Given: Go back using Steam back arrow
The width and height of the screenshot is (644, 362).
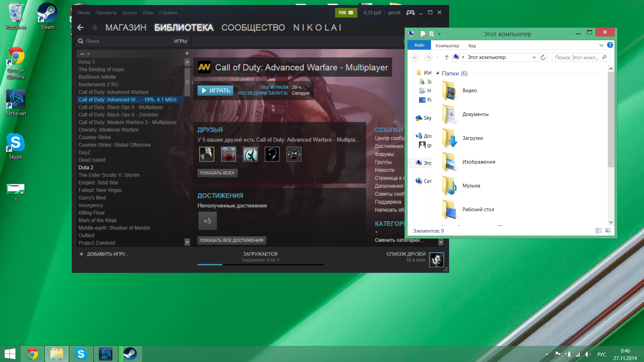Looking at the screenshot, I should 80,27.
